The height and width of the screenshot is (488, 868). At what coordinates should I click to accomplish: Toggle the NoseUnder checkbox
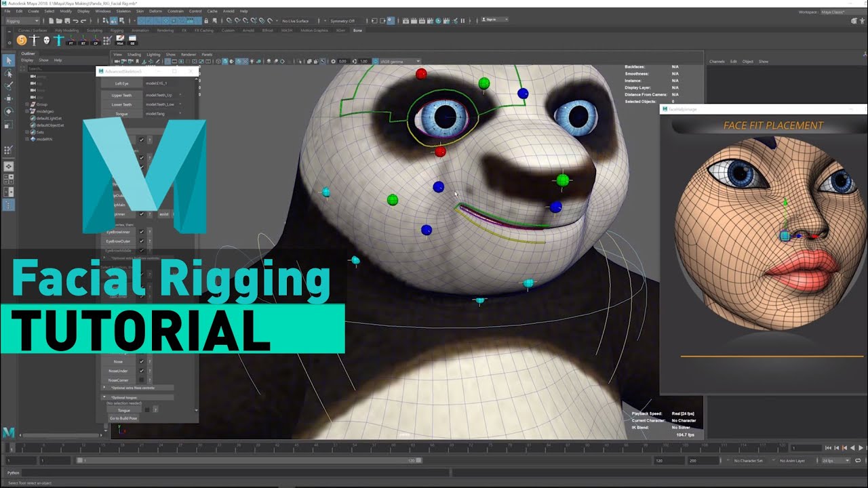click(142, 371)
